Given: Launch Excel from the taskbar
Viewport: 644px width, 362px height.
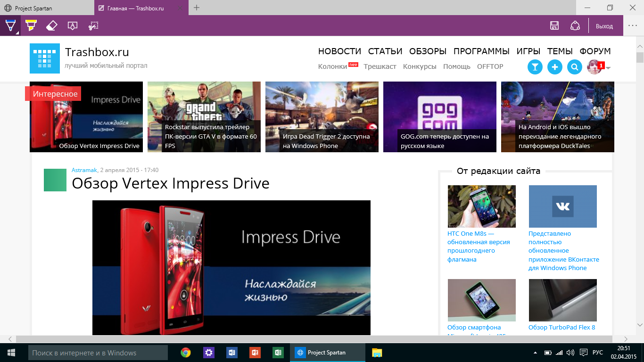Looking at the screenshot, I should [278, 353].
